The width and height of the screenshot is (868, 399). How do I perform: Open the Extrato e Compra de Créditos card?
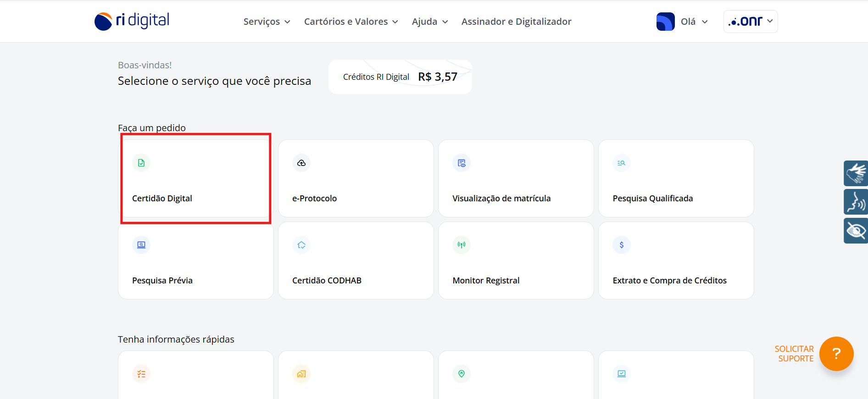click(x=676, y=260)
